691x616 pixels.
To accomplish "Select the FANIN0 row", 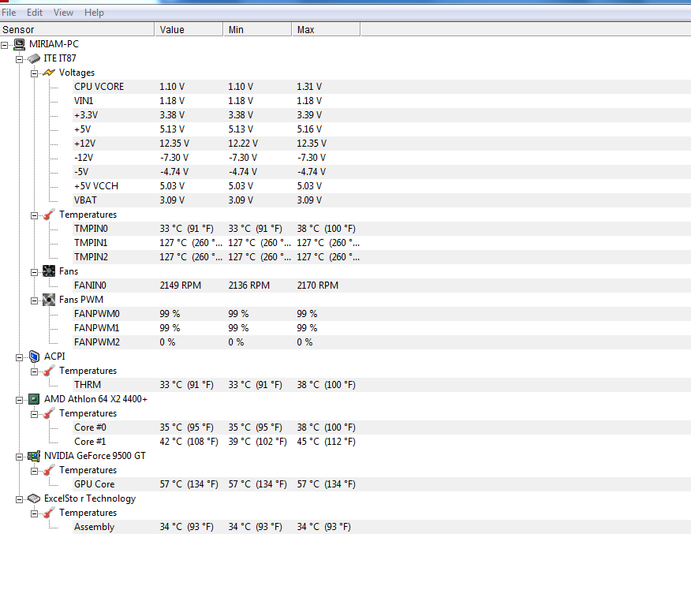I will pyautogui.click(x=382, y=286).
